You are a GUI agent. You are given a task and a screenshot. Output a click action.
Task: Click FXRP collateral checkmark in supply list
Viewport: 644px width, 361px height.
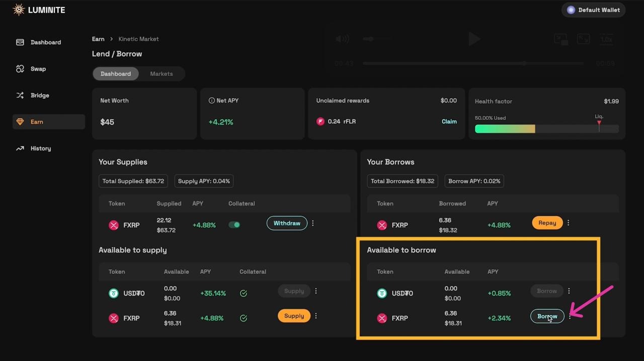[244, 318]
